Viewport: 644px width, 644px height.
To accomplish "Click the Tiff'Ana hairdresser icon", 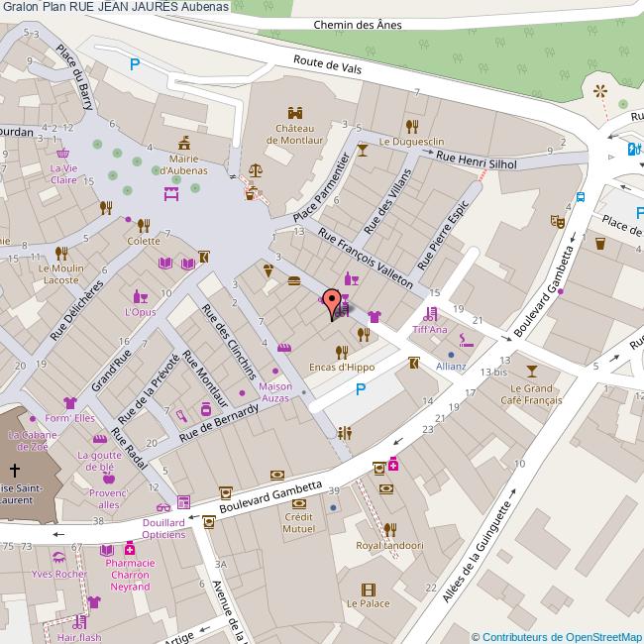I will (x=430, y=313).
